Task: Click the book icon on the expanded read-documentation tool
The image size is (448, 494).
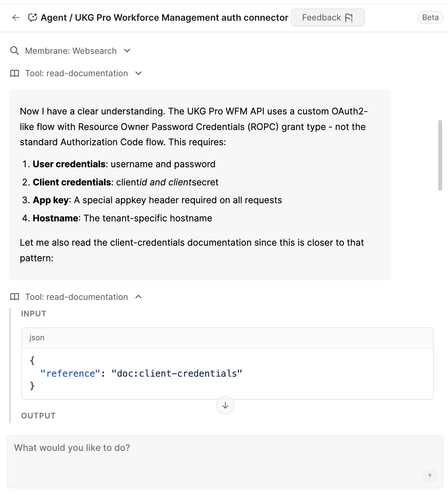Action: tap(15, 297)
